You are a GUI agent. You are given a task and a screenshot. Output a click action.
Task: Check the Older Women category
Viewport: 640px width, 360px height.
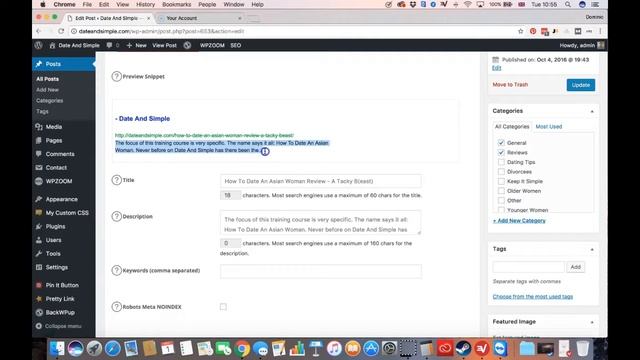point(501,191)
